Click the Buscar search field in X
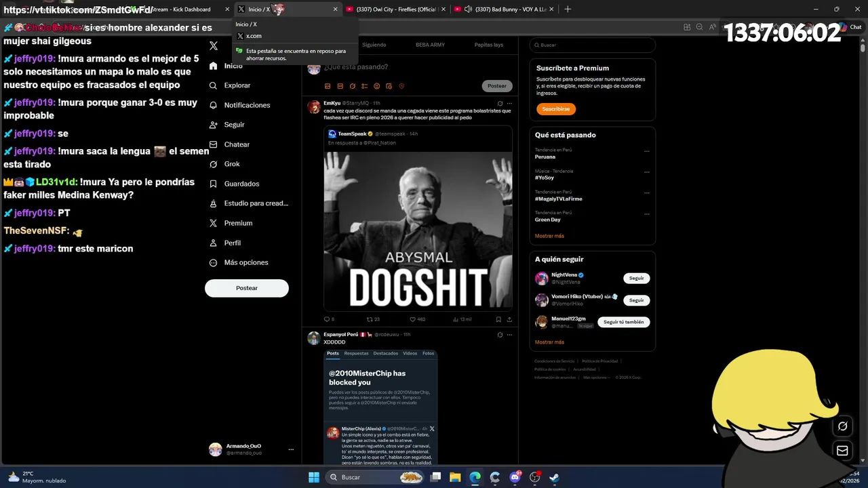This screenshot has height=488, width=868. click(x=593, y=45)
